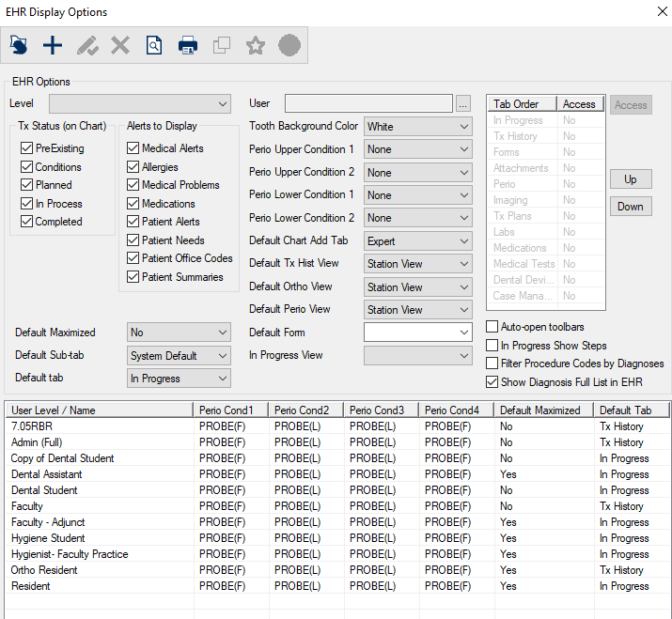Click the plus icon to add record
The image size is (672, 619).
click(53, 44)
